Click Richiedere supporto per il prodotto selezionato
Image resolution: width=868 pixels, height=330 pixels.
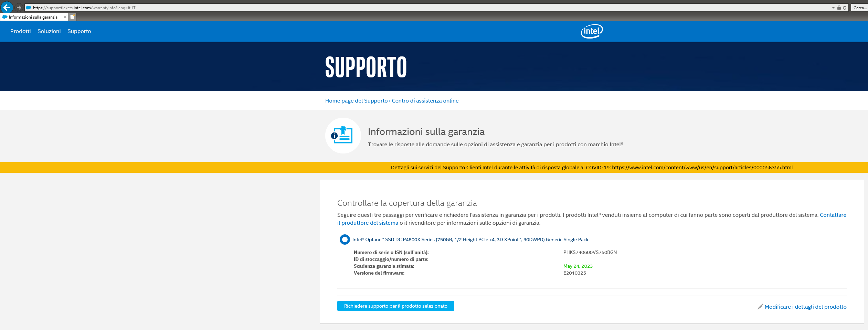coord(395,306)
